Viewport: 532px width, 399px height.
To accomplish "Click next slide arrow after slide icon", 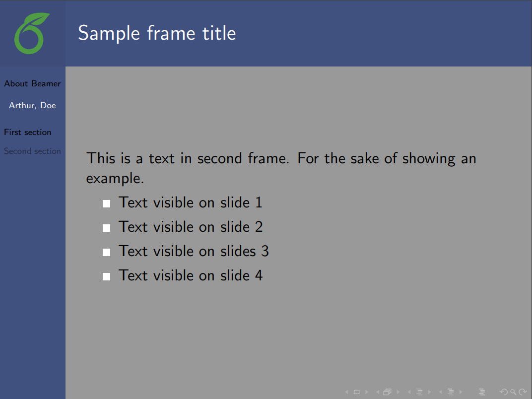I will (367, 392).
